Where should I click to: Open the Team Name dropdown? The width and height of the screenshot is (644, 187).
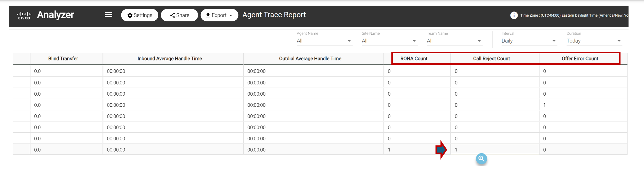click(454, 41)
